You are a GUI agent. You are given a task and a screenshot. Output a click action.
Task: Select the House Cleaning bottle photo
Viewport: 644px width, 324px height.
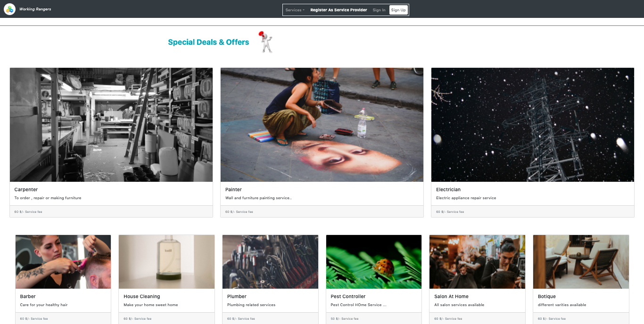(166, 262)
